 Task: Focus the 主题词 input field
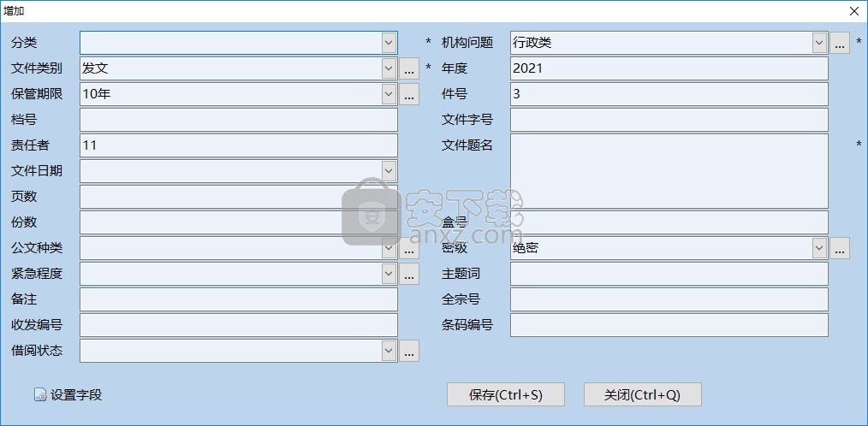[669, 273]
